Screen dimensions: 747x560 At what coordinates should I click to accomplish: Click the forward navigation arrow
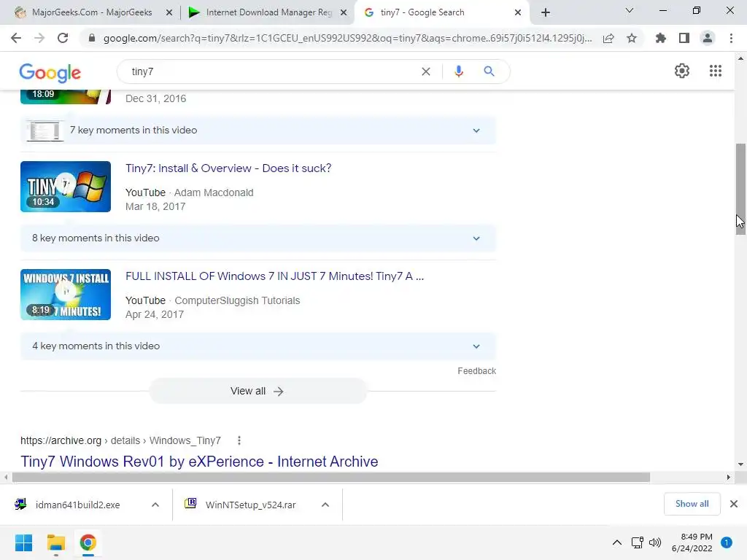39,38
